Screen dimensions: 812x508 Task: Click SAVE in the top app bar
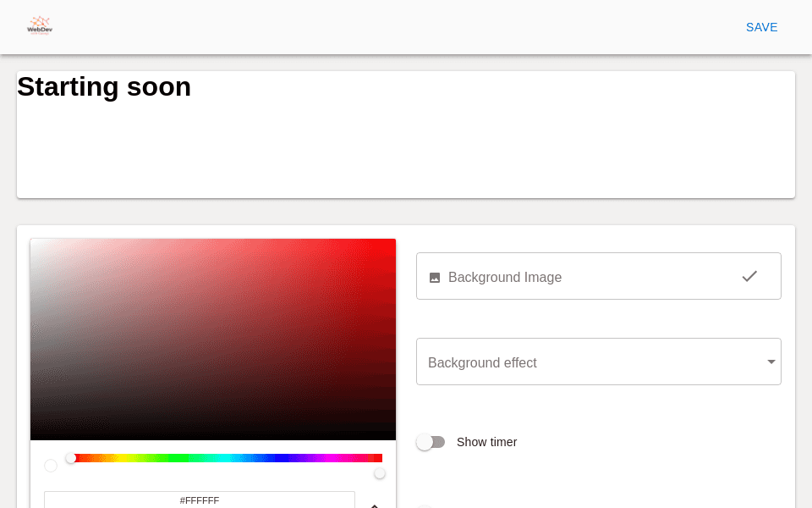point(761,27)
